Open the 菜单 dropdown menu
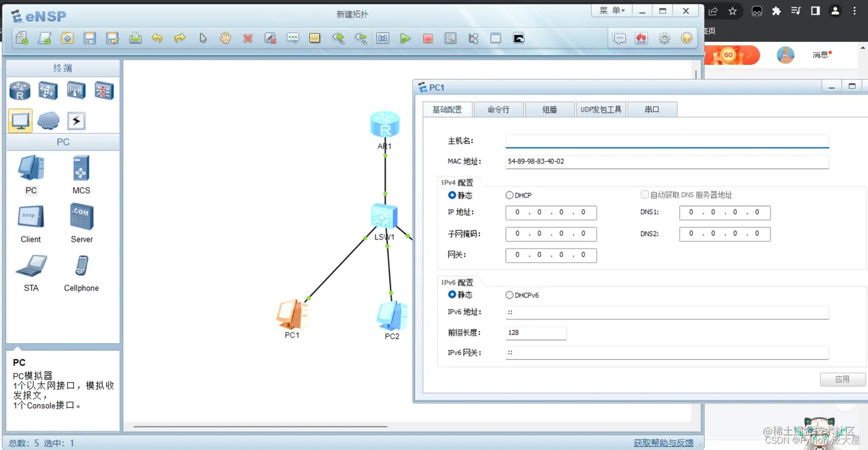Viewport: 868px width, 450px height. (612, 10)
